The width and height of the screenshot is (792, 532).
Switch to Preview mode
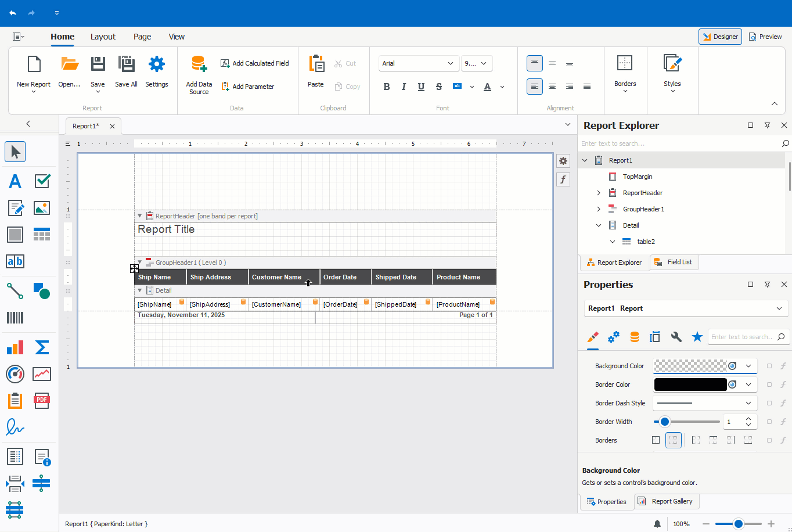pyautogui.click(x=765, y=36)
